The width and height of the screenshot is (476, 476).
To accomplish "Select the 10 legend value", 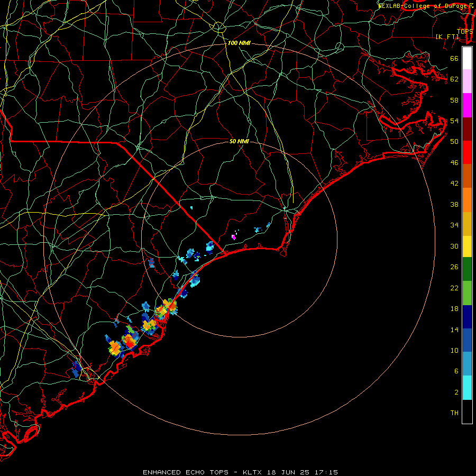I will pos(454,351).
